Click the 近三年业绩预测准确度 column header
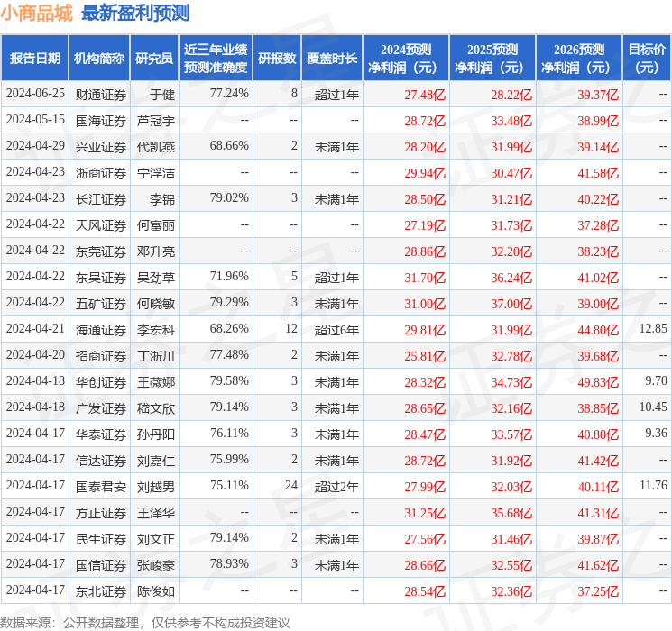Viewport: 672px width, 631px height. [216, 59]
